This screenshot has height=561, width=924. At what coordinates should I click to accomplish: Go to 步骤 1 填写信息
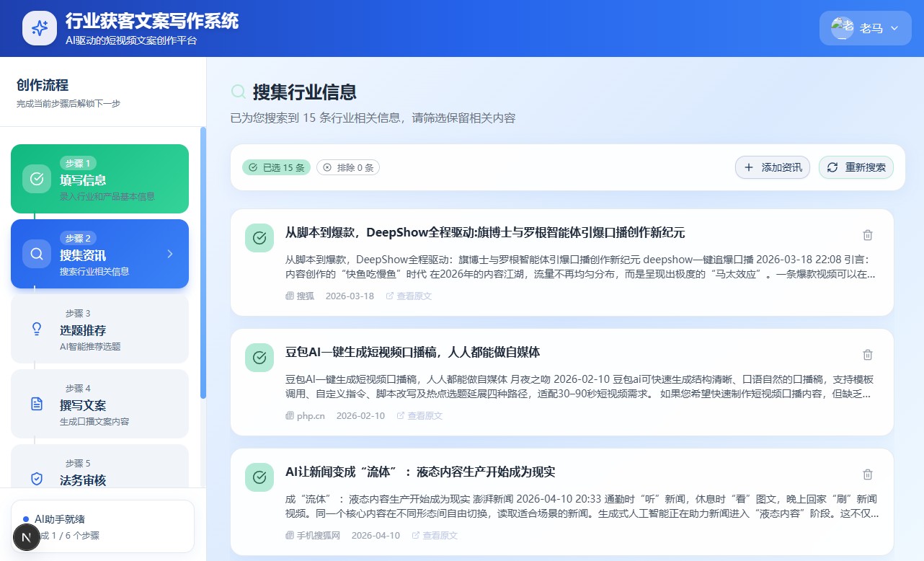pyautogui.click(x=99, y=179)
